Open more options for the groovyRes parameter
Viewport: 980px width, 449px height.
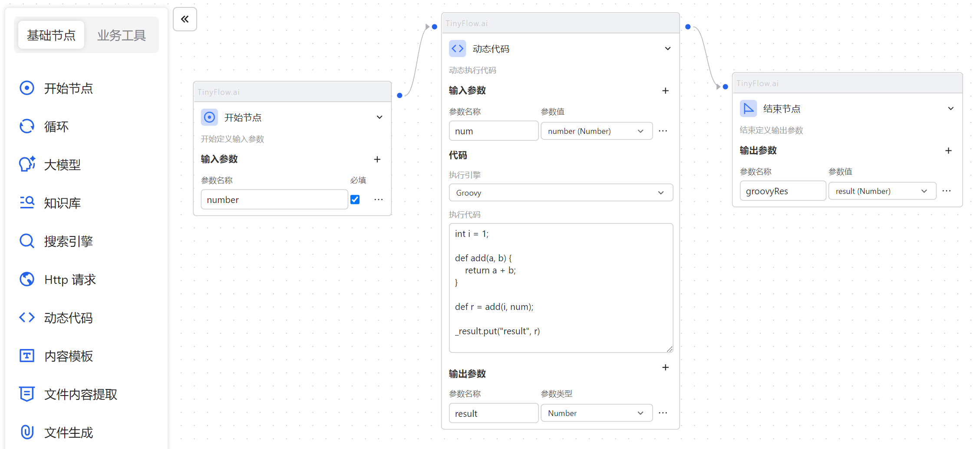[947, 191]
